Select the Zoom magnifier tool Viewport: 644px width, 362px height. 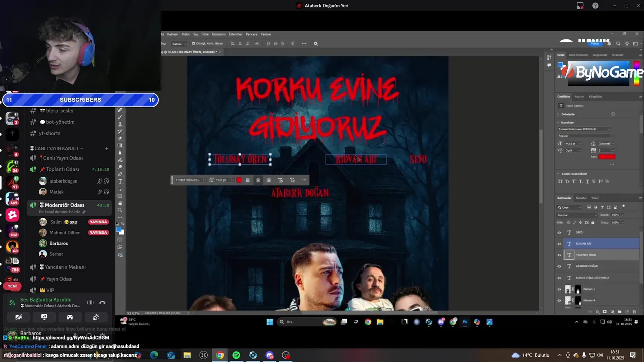pos(120,210)
